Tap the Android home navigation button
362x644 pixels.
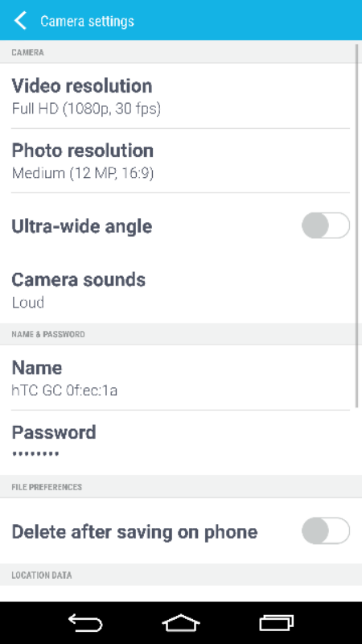(180, 623)
